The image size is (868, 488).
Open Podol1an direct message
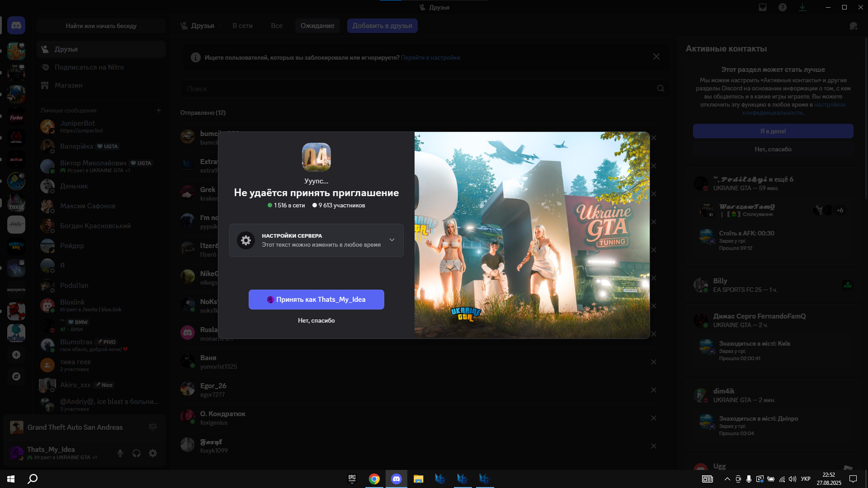[x=101, y=286]
